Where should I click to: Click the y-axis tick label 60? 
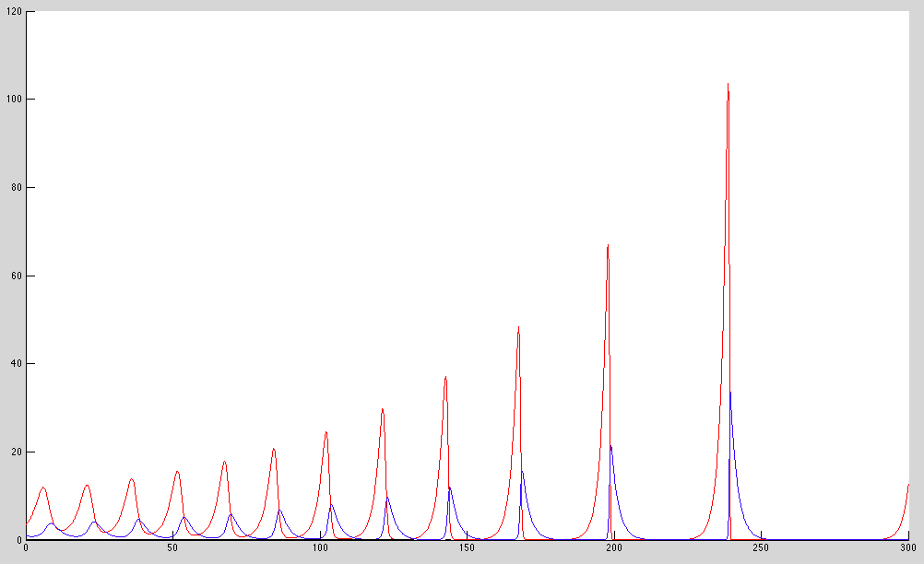tap(16, 276)
